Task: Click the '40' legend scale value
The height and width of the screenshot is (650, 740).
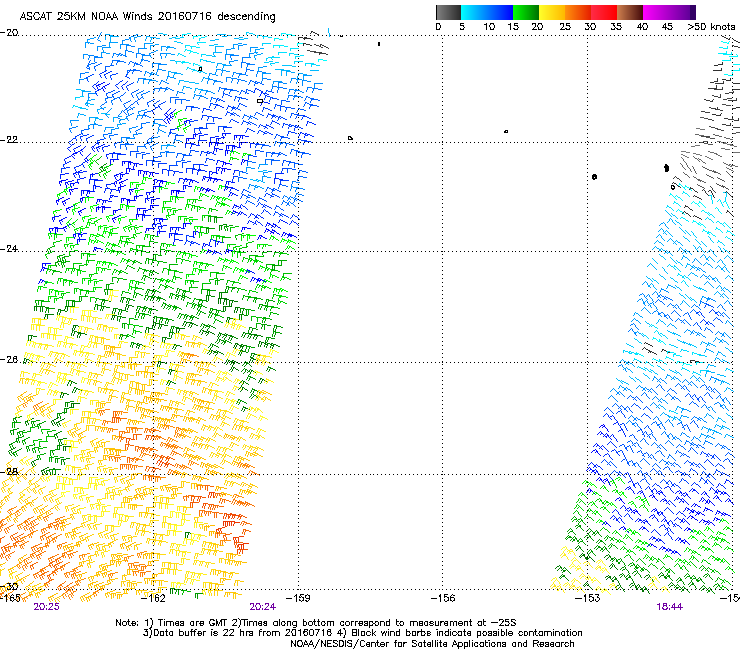Action: [642, 27]
